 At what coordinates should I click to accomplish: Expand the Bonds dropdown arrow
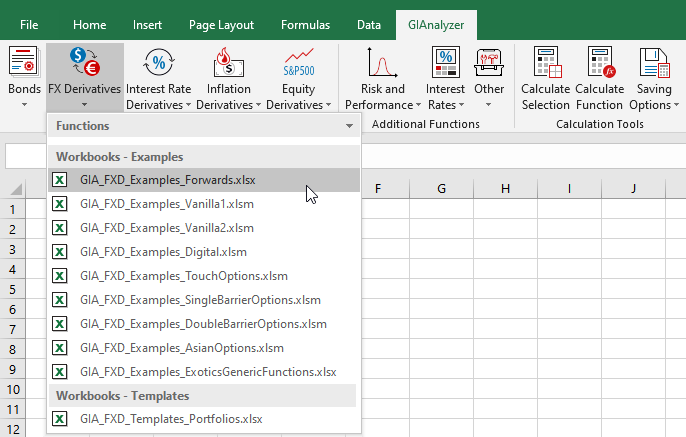(x=24, y=105)
